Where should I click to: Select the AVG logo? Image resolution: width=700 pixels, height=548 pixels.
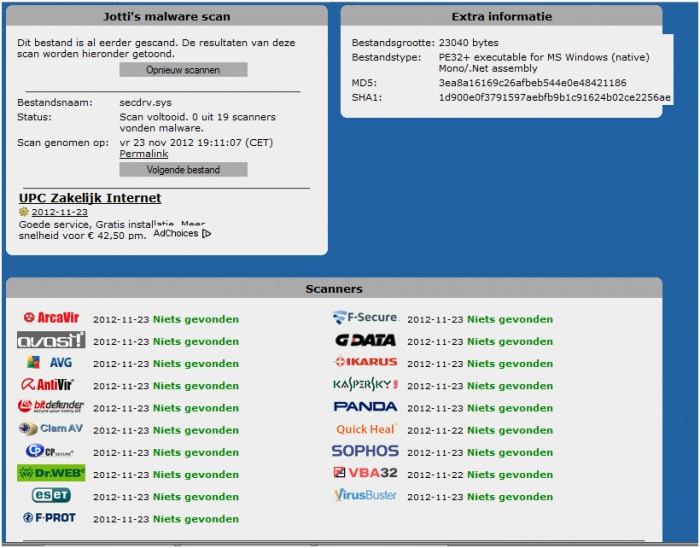[49, 362]
